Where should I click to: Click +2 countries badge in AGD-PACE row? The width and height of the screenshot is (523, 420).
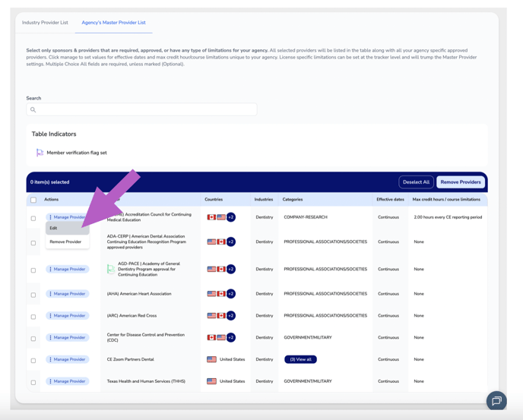click(x=231, y=269)
